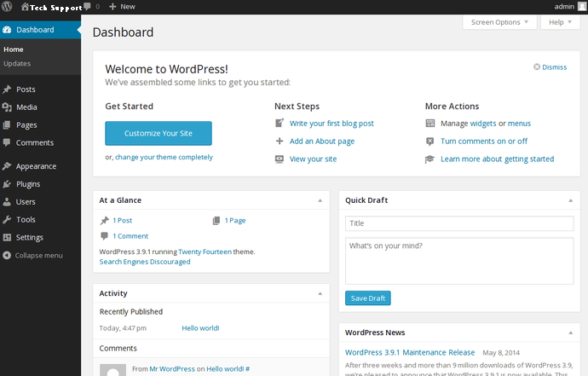Open the Twenty Fourteen theme link
Viewport: 588px width, 376px height.
(205, 252)
